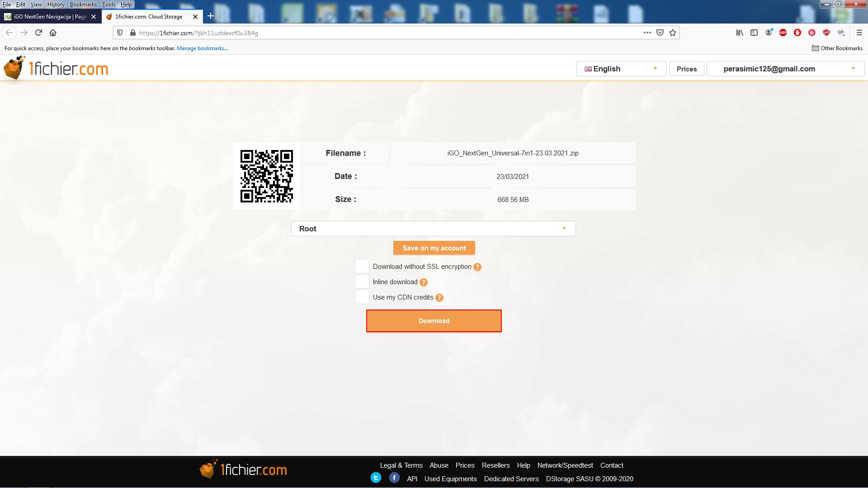Viewport: 868px width, 488px height.
Task: Open footer Help link
Action: [x=524, y=465]
